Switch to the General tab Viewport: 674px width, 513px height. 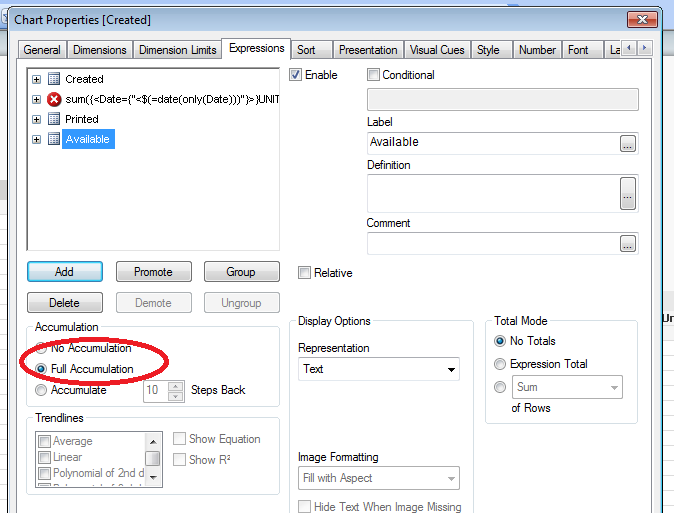42,50
